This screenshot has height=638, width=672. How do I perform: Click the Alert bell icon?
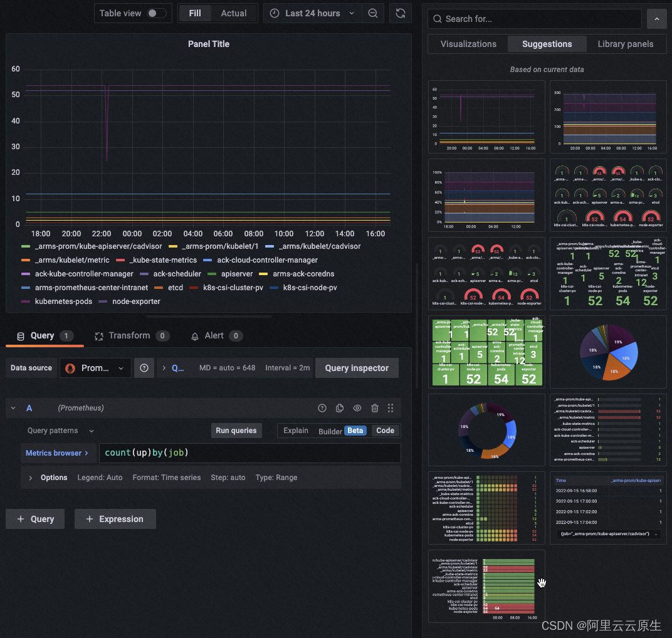(194, 336)
